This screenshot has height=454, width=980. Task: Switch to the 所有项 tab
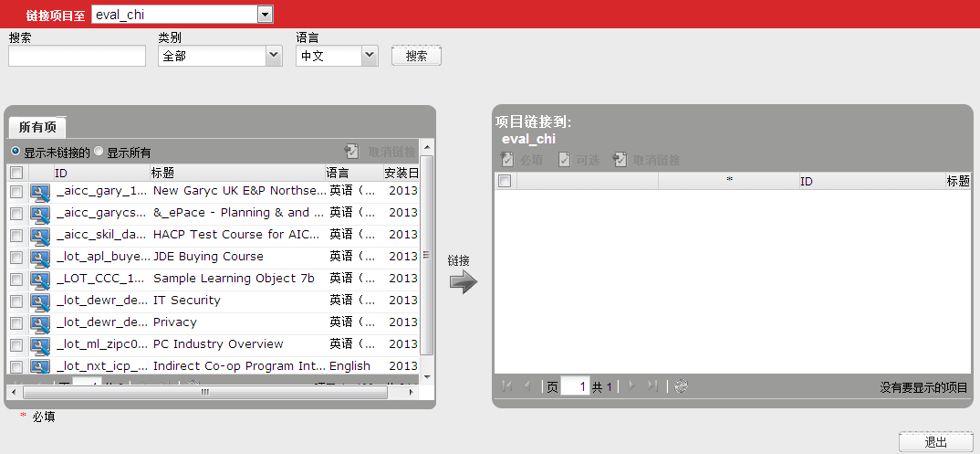(37, 128)
